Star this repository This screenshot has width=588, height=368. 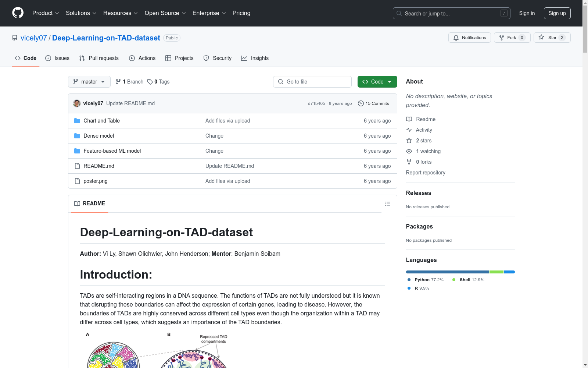click(x=552, y=38)
